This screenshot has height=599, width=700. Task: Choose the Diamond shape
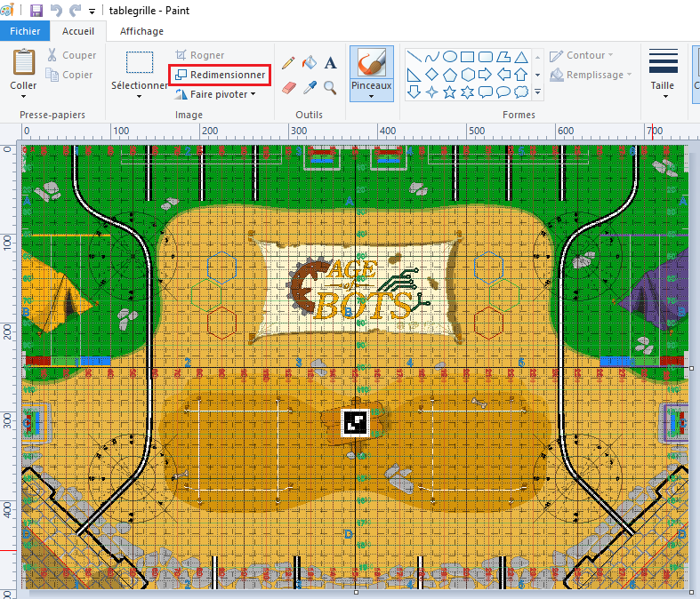(431, 75)
